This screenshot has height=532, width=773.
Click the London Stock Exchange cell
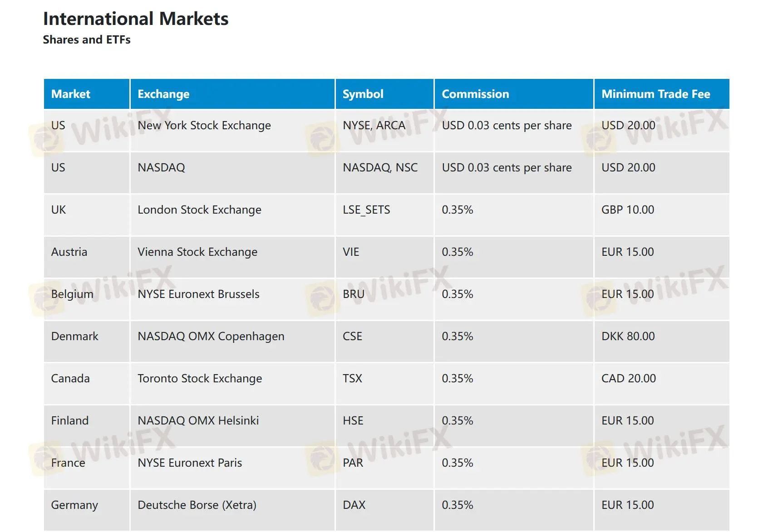(x=199, y=210)
